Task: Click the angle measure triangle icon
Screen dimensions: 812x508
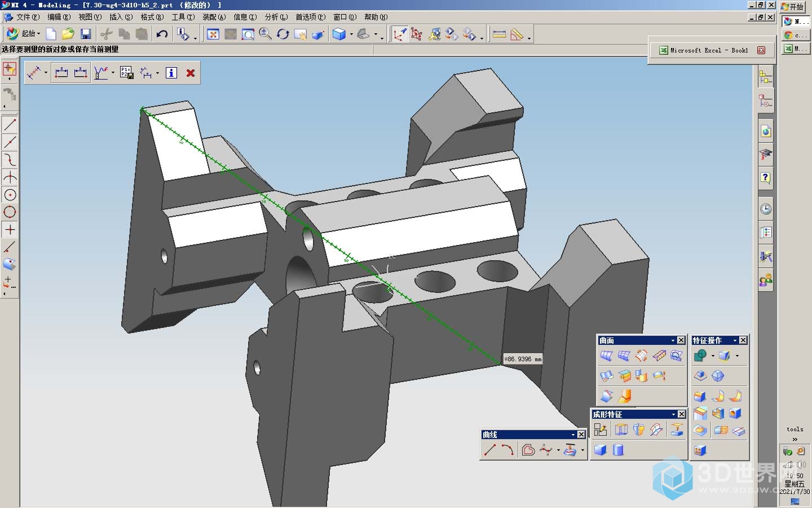Action: pyautogui.click(x=517, y=34)
